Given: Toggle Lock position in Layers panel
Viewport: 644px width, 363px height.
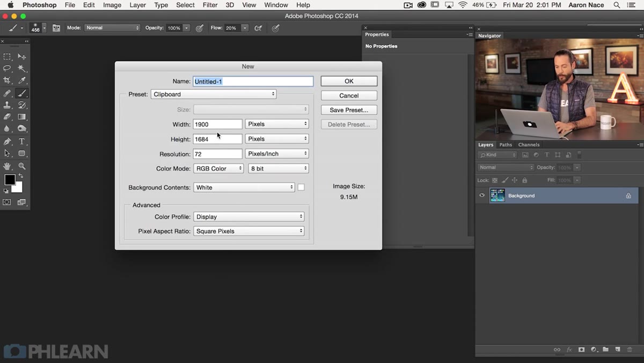Looking at the screenshot, I should (515, 180).
